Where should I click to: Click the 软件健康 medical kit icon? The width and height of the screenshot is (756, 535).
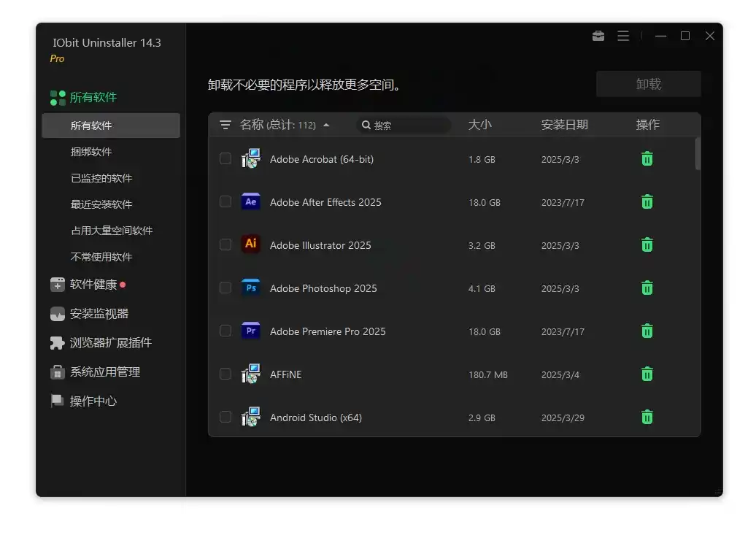point(58,285)
